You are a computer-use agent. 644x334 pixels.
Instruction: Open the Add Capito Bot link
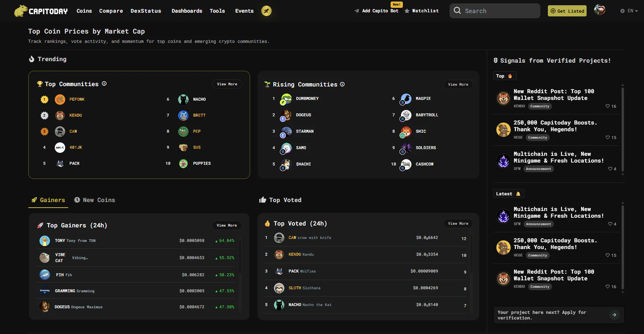(x=376, y=11)
